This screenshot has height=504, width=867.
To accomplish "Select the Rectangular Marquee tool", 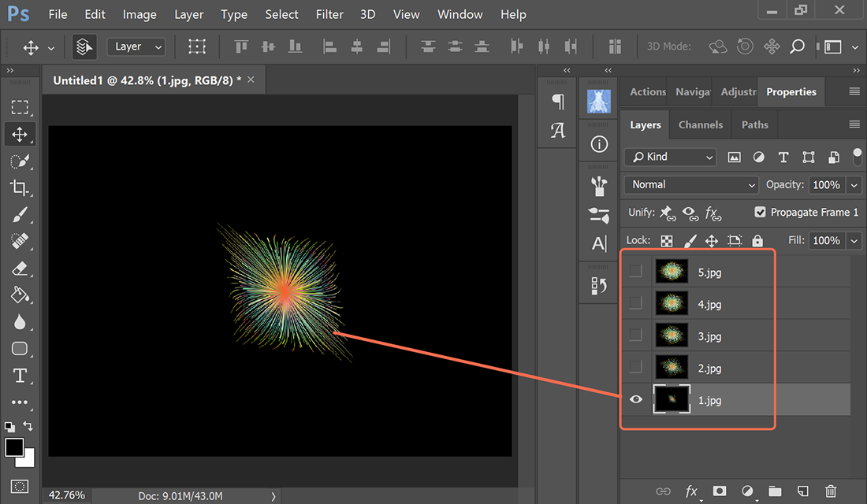I will [20, 107].
